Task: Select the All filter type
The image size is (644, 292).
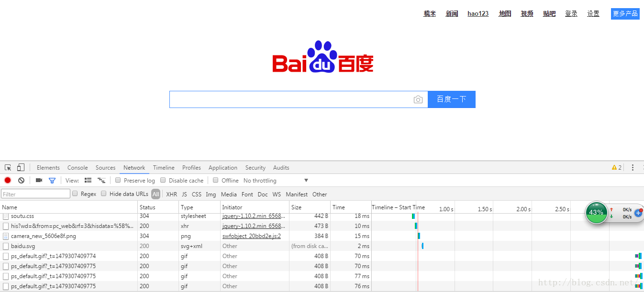Action: tap(156, 194)
